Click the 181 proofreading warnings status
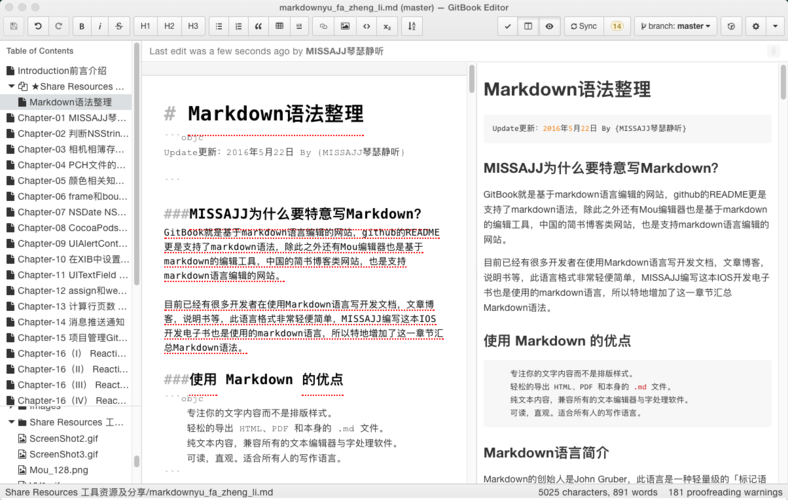The image size is (788, 500). (x=725, y=492)
